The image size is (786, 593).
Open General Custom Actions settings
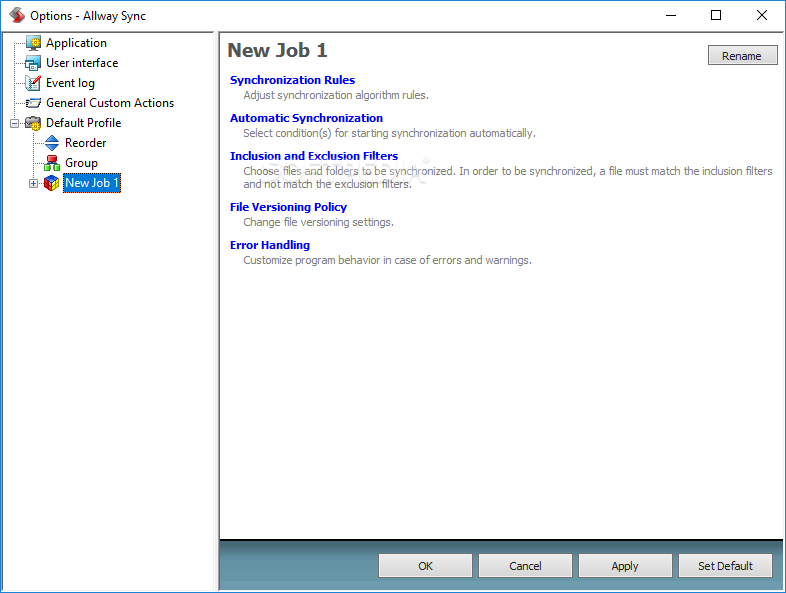[110, 103]
